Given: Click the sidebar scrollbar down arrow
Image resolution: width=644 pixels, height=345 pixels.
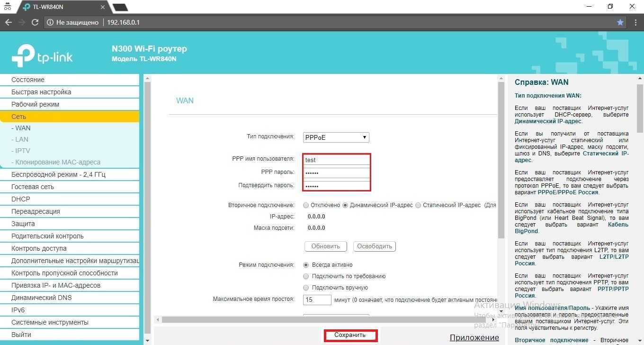Looking at the screenshot, I should 147,340.
